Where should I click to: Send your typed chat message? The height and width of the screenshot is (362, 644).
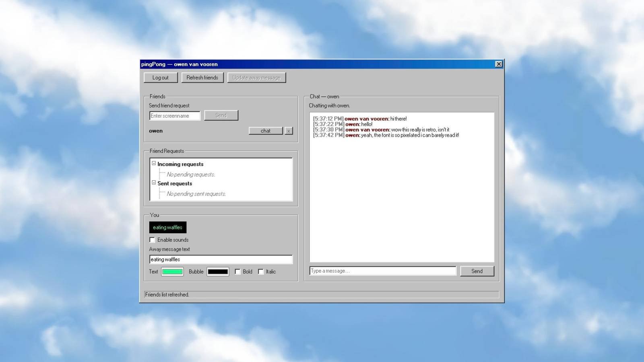tap(477, 271)
